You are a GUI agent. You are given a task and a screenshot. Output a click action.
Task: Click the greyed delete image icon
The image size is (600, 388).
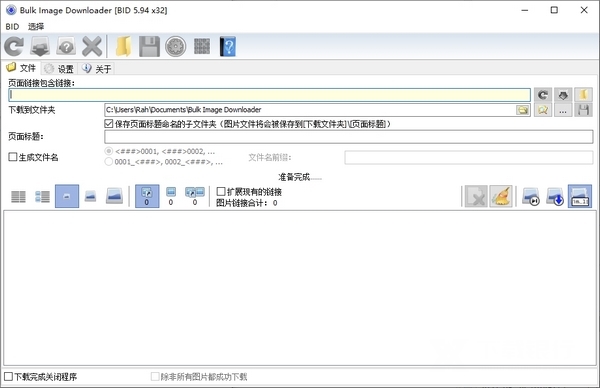point(476,196)
